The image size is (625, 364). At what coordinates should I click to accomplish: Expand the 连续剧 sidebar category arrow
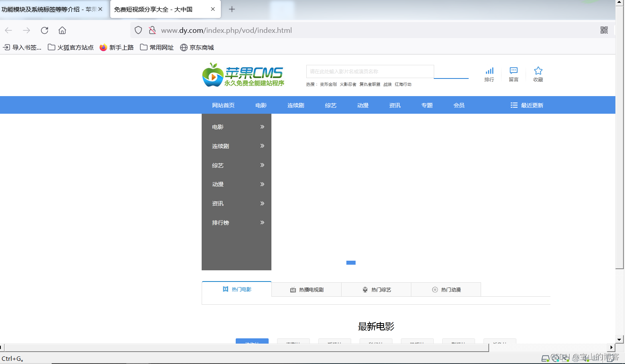(x=262, y=146)
